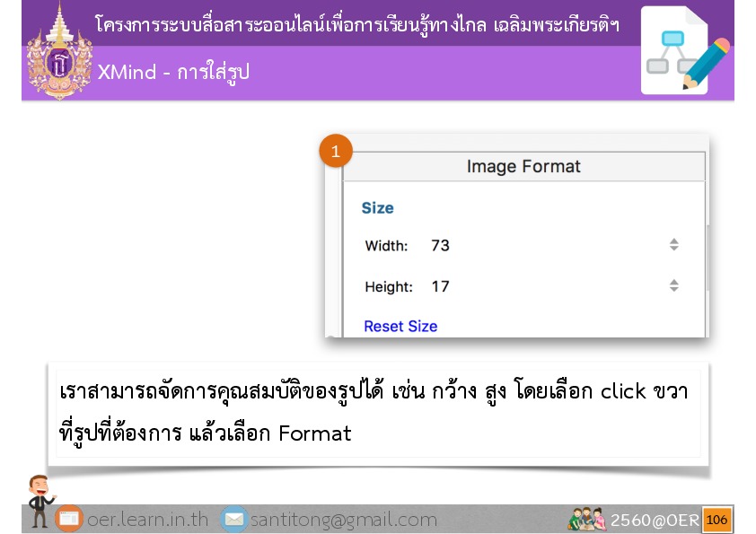Select the Size section heading
This screenshot has height=534, width=756.
377,208
